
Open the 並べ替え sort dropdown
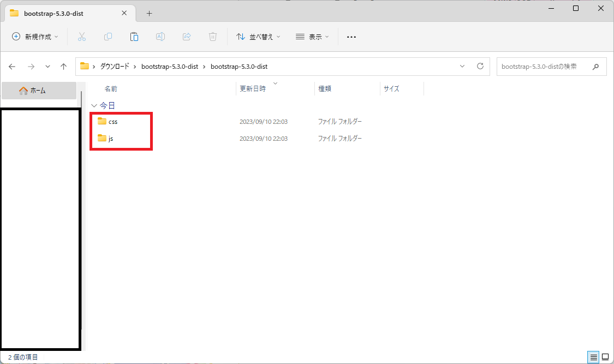pos(258,37)
